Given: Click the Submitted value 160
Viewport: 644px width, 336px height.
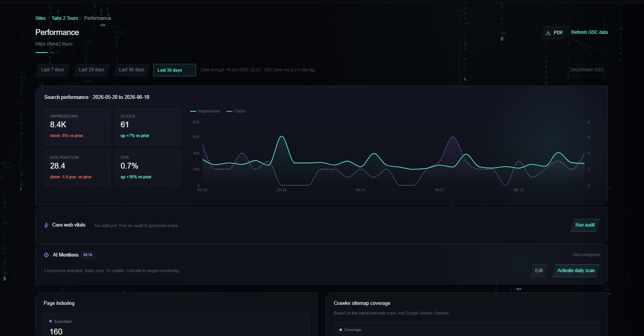Looking at the screenshot, I should (56, 331).
